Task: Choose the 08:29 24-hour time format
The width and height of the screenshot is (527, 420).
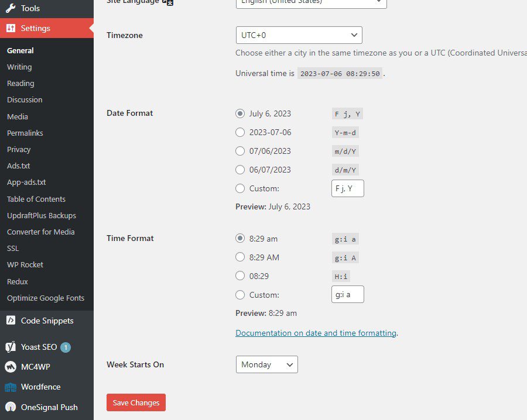Action: [240, 276]
